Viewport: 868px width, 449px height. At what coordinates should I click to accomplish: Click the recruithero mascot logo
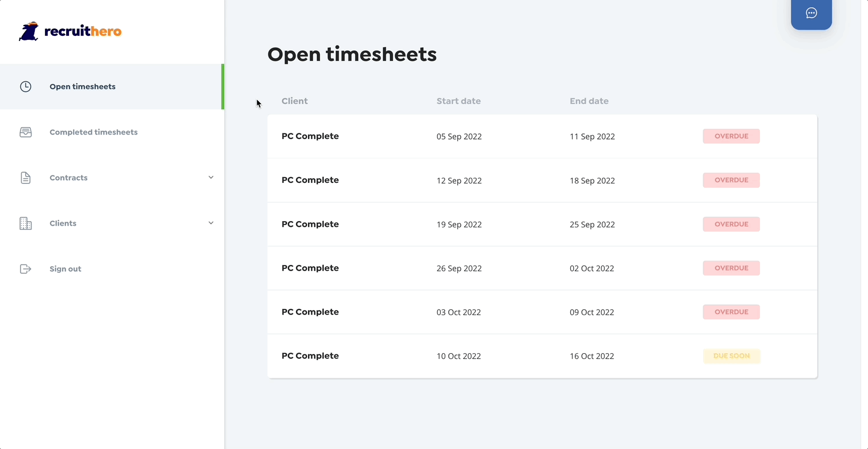tap(29, 31)
